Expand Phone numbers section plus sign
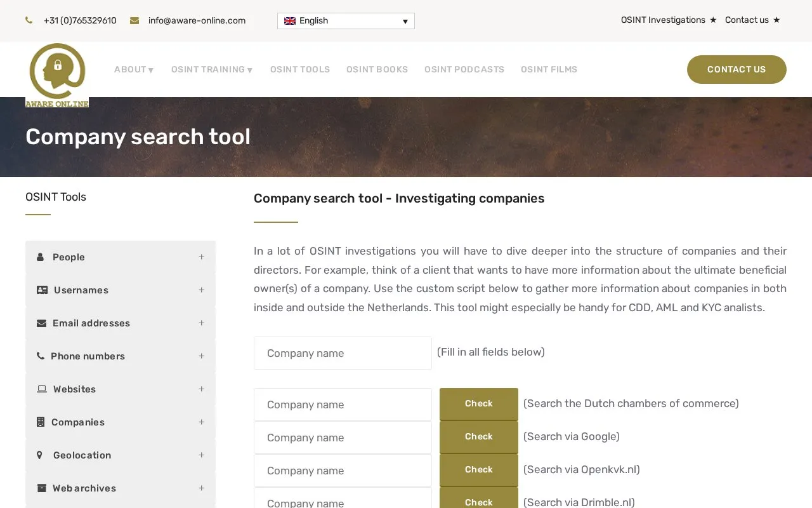The width and height of the screenshot is (812, 508). [x=201, y=356]
